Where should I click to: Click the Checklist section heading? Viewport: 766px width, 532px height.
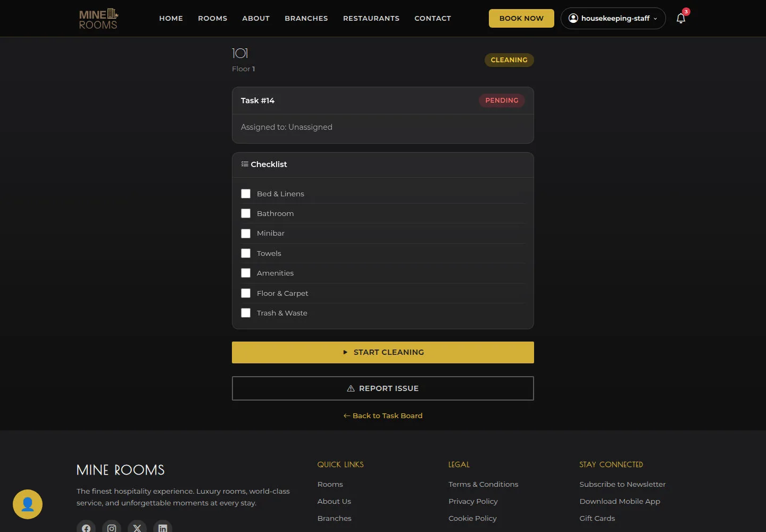click(264, 164)
